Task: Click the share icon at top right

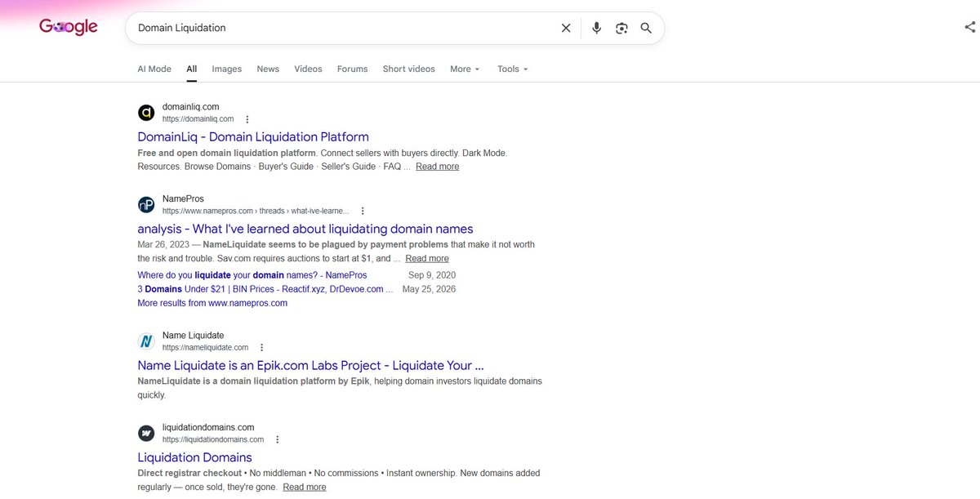Action: 969,27
